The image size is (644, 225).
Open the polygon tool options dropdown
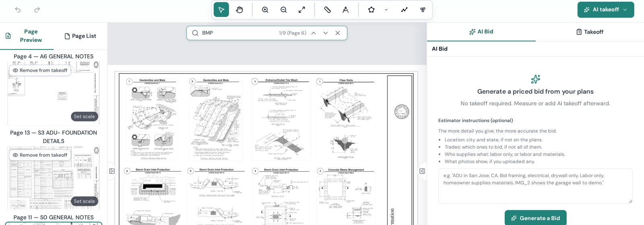pos(386,10)
